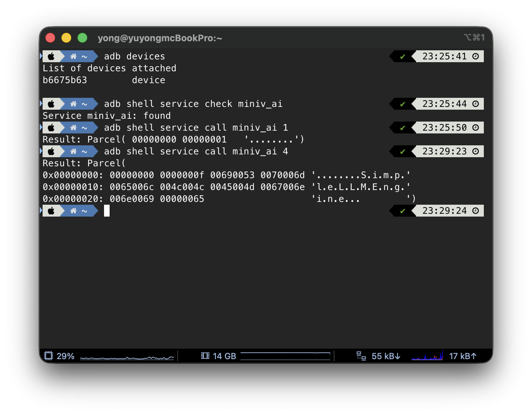Viewport: 532px width, 415px height.
Task: Click the home icon beside 'service check miniv_ai' prompt
Action: pos(73,104)
